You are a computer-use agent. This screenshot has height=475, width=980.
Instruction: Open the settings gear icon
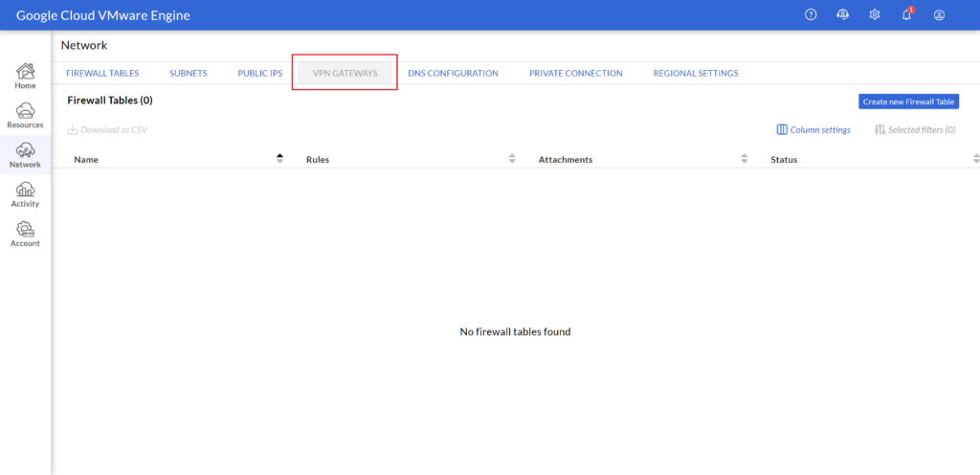(875, 15)
